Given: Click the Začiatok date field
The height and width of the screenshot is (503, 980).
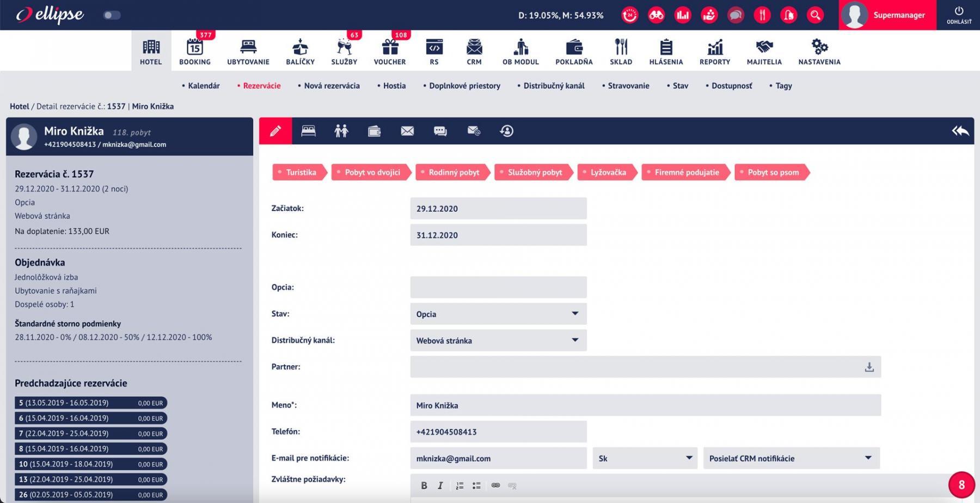Looking at the screenshot, I should coord(498,209).
